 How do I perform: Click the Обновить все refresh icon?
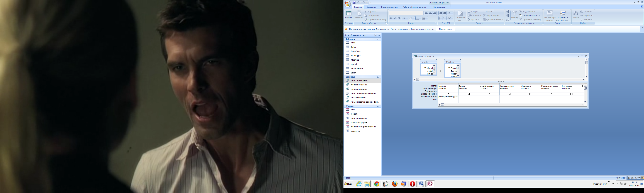pyautogui.click(x=460, y=13)
